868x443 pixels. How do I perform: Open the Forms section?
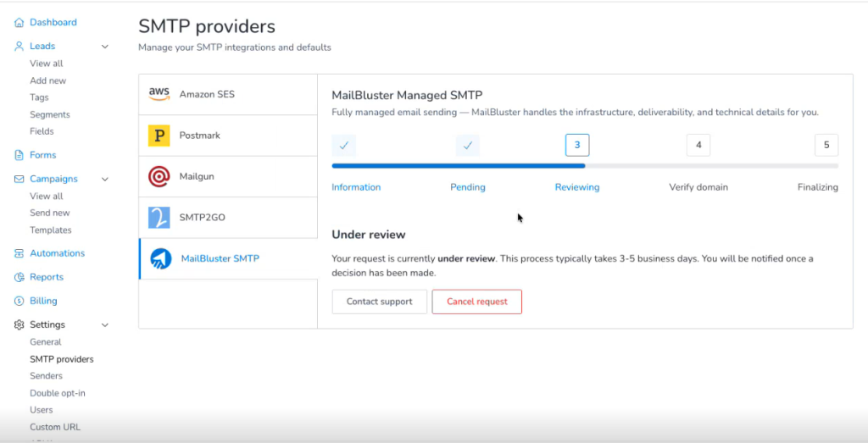tap(42, 155)
